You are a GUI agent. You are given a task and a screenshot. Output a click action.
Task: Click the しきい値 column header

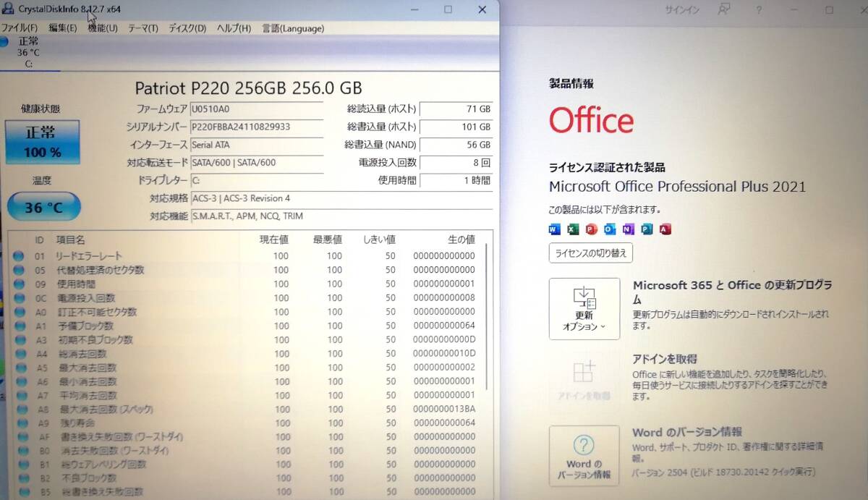coord(379,240)
